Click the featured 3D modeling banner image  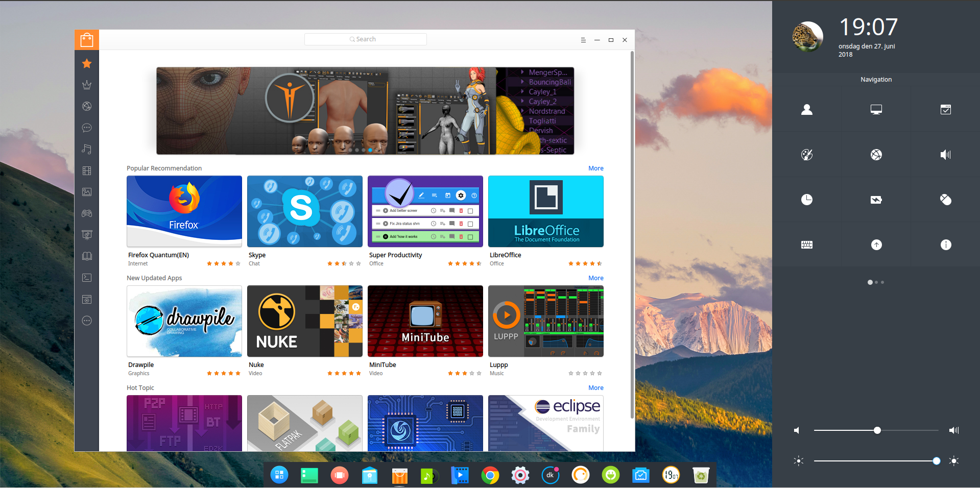365,111
